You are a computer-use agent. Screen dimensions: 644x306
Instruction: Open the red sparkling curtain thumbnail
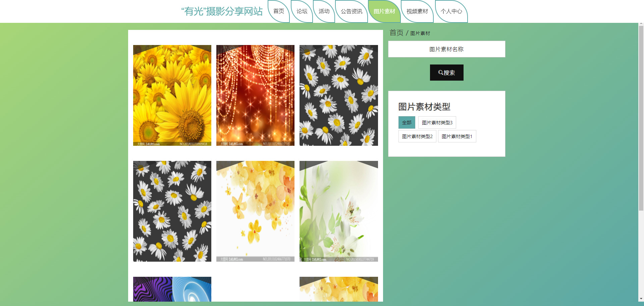click(x=255, y=95)
